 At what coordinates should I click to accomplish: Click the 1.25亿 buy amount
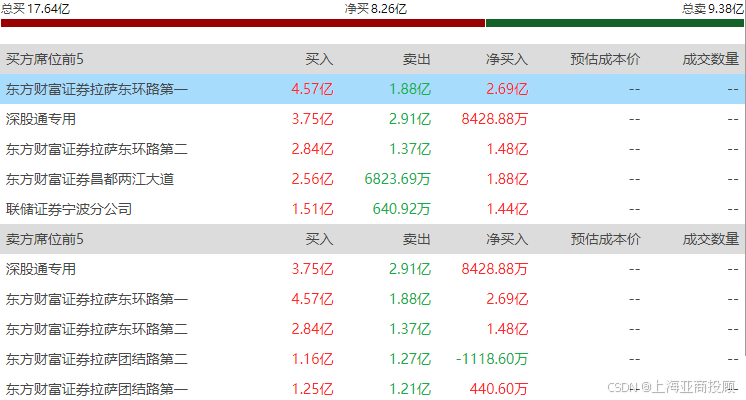coord(312,389)
